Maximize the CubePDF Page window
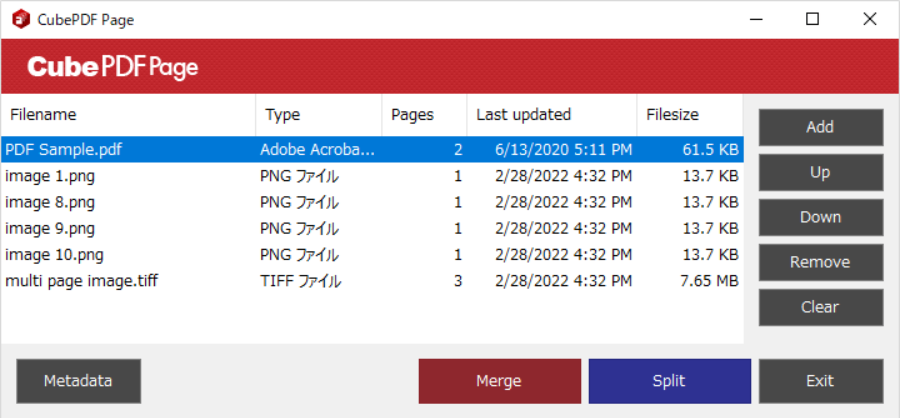 813,19
